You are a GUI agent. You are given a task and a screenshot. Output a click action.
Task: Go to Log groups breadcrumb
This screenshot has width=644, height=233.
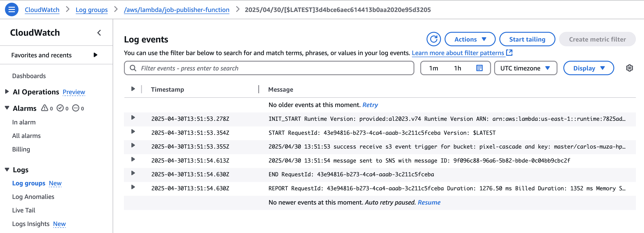(x=91, y=9)
